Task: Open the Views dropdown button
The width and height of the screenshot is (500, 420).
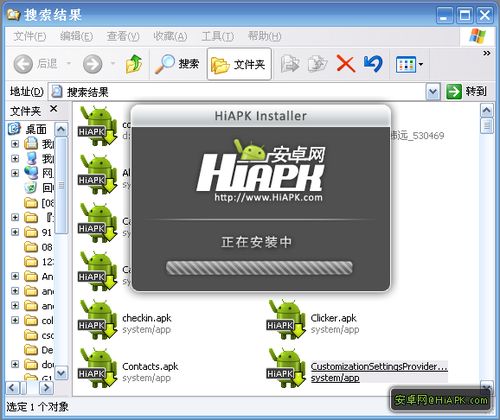Action: pos(409,64)
